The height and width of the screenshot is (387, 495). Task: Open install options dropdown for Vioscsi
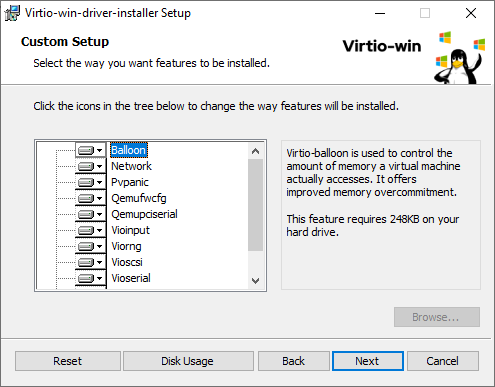coord(90,262)
